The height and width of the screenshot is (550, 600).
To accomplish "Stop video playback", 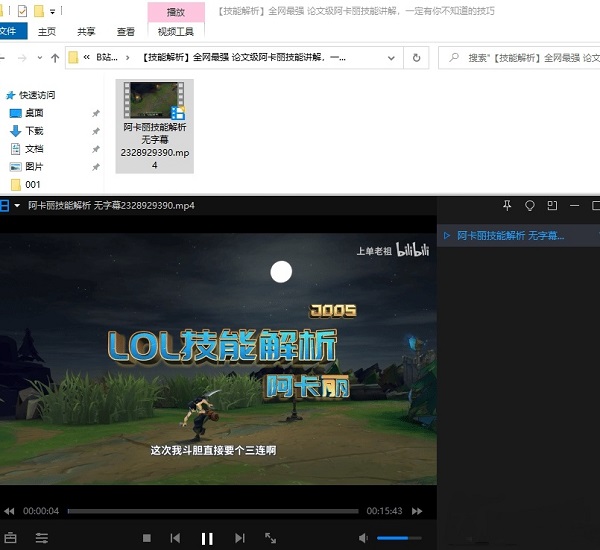I will (147, 538).
